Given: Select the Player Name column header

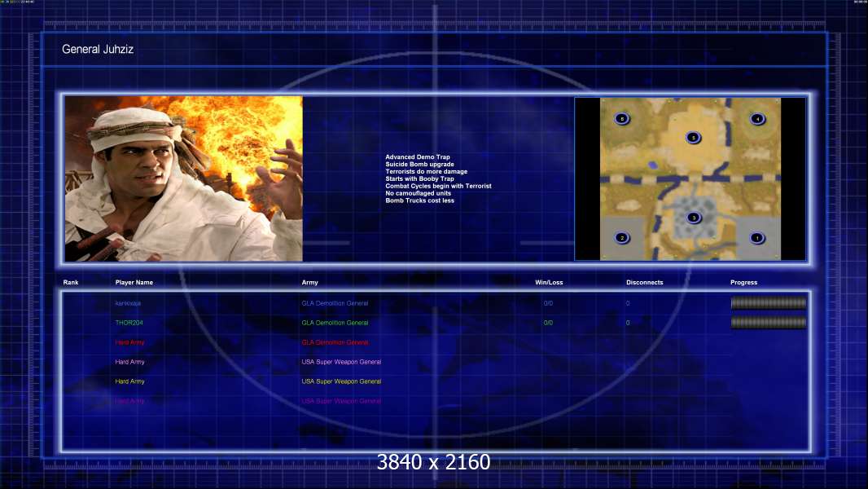Looking at the screenshot, I should [x=134, y=283].
